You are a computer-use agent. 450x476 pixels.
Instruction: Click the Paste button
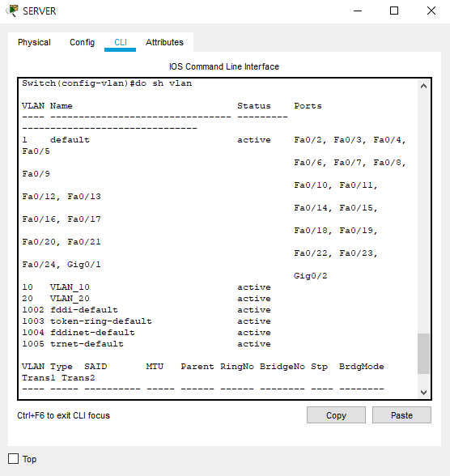coord(401,415)
